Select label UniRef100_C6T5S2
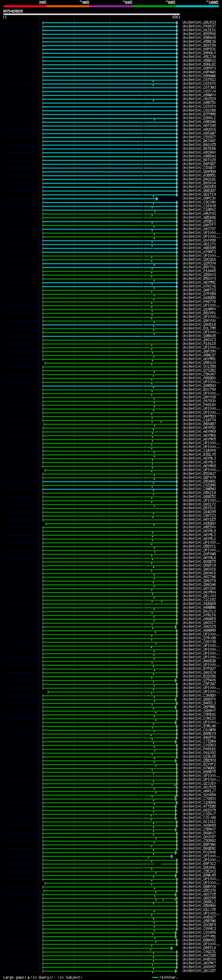This screenshot has width=222, height=980. 199,80
